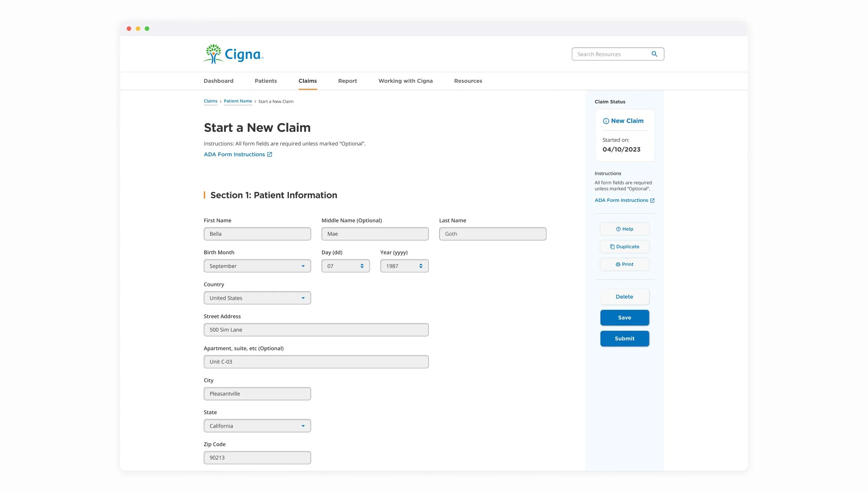Screen dimensions: 868x493
Task: Click the Cigna tree logo
Action: pyautogui.click(x=213, y=54)
